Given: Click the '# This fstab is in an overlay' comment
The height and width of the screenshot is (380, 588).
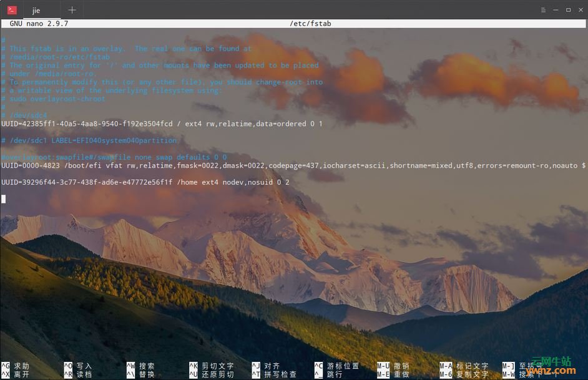Looking at the screenshot, I should click(126, 49).
